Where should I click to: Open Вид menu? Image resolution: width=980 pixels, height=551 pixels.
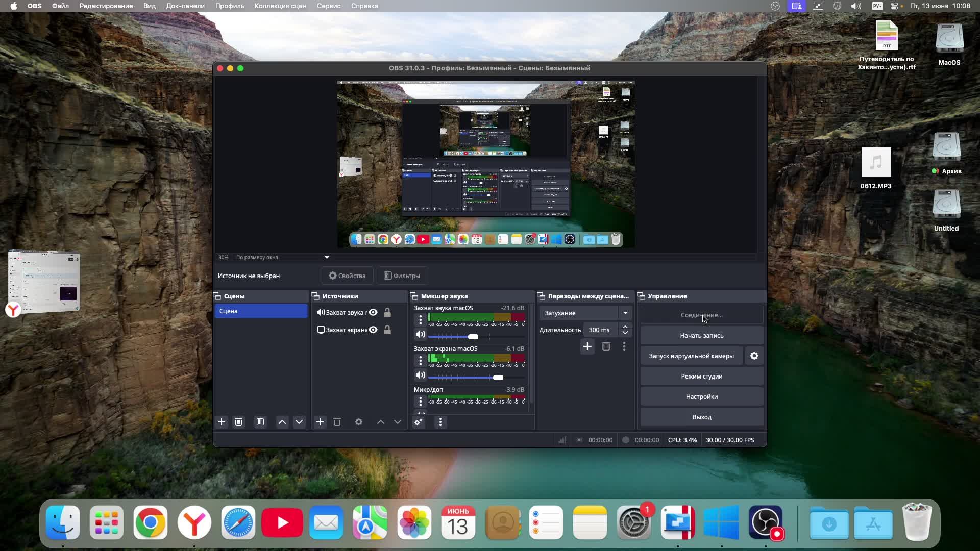(x=150, y=6)
